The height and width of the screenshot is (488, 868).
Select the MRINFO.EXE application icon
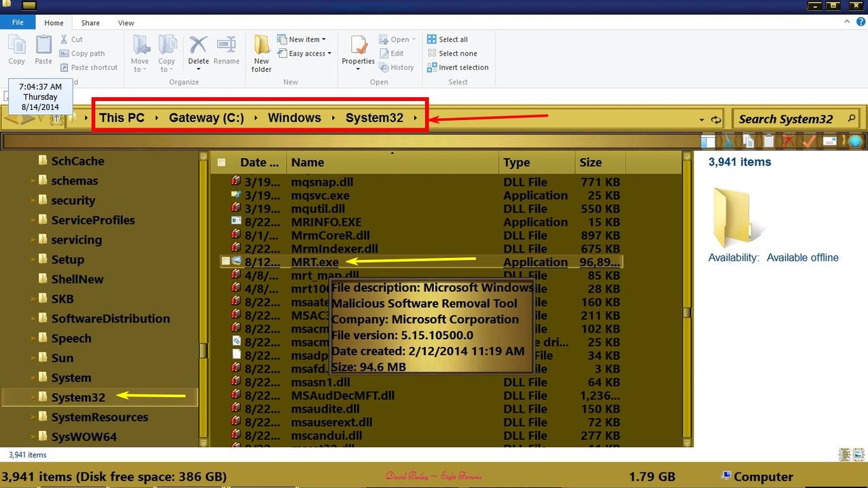point(236,221)
